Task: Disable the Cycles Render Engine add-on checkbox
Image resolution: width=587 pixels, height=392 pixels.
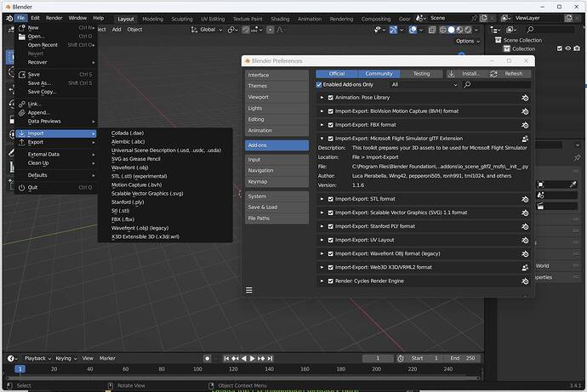Action: tap(330, 281)
